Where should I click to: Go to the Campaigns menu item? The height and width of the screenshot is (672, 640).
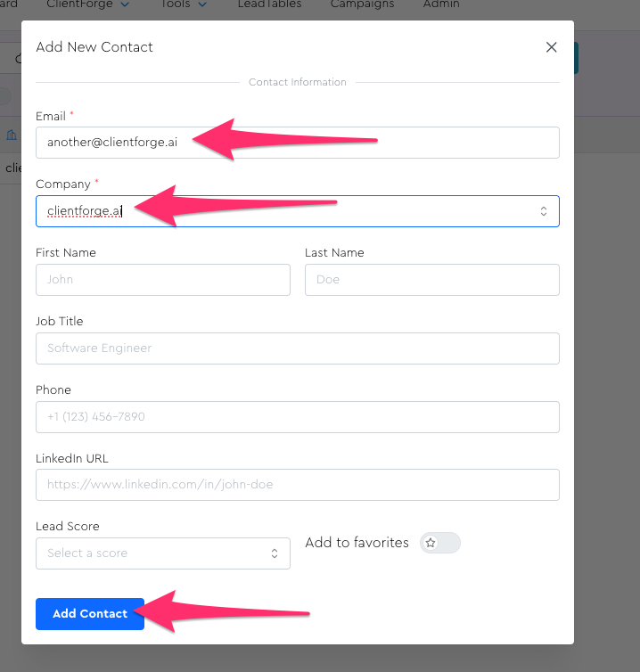362,4
